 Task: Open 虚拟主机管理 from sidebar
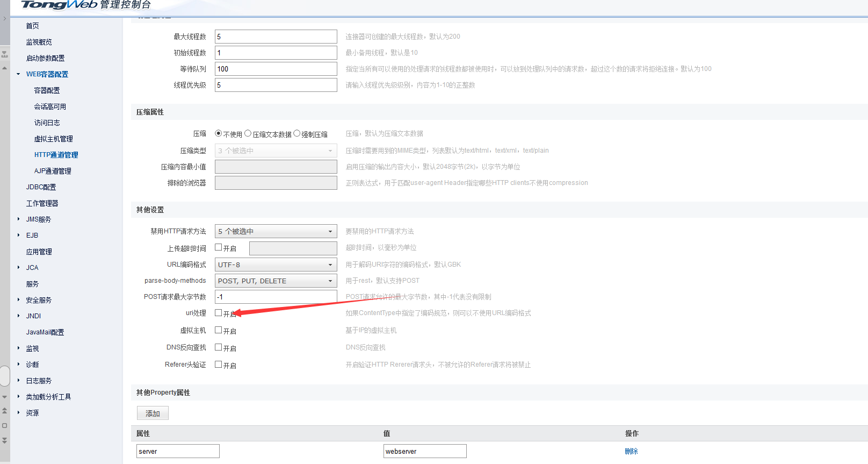pos(53,139)
